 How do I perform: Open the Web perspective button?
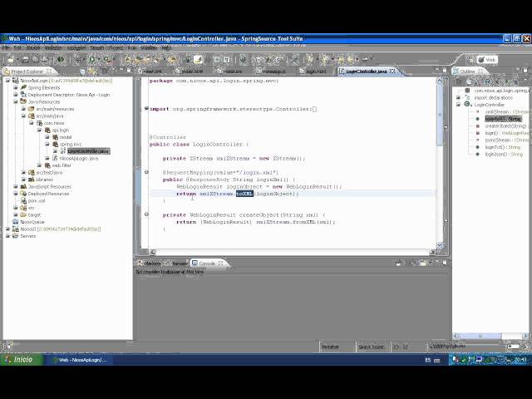(x=487, y=60)
